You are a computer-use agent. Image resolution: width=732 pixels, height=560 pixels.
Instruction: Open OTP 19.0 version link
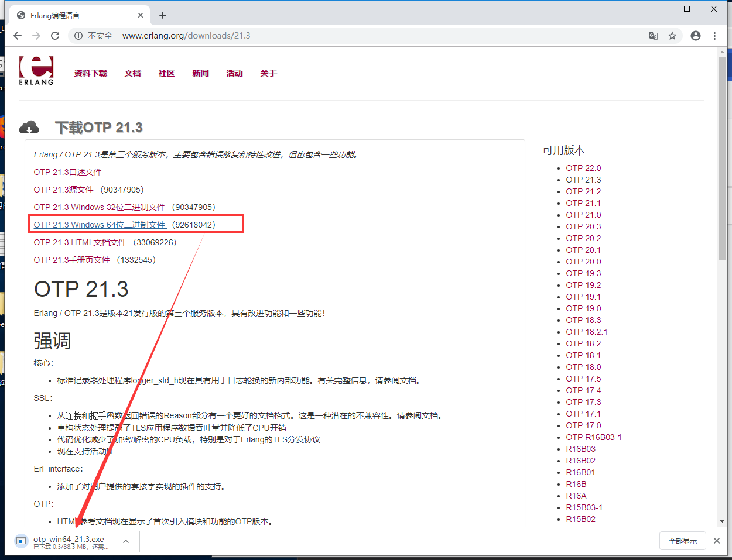(x=583, y=308)
